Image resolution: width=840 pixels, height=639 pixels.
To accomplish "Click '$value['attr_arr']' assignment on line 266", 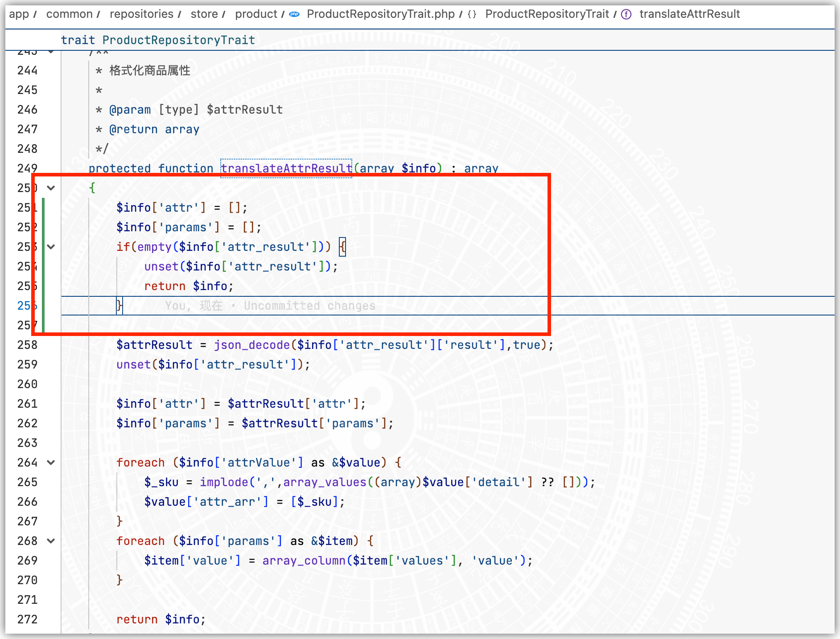I will 244,502.
